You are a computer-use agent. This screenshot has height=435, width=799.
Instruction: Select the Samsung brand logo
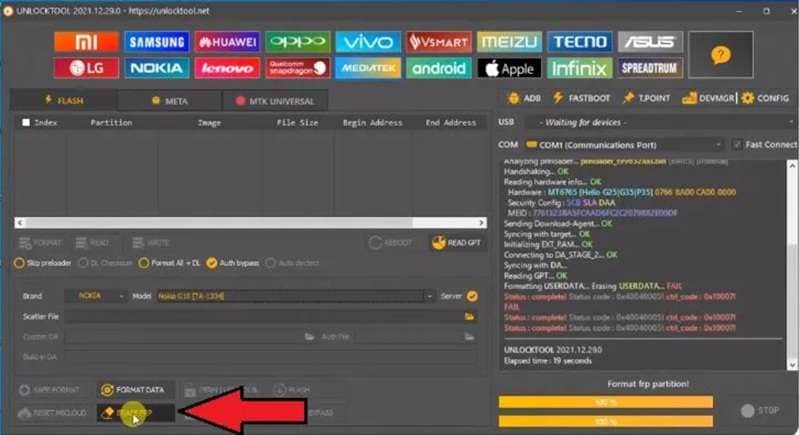click(x=156, y=42)
